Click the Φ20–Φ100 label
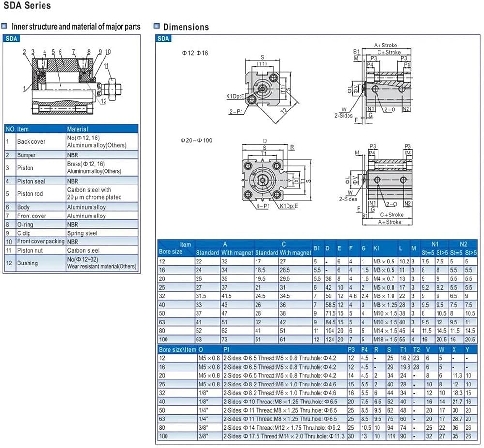Screen dimensions: 484x448 (x=197, y=140)
